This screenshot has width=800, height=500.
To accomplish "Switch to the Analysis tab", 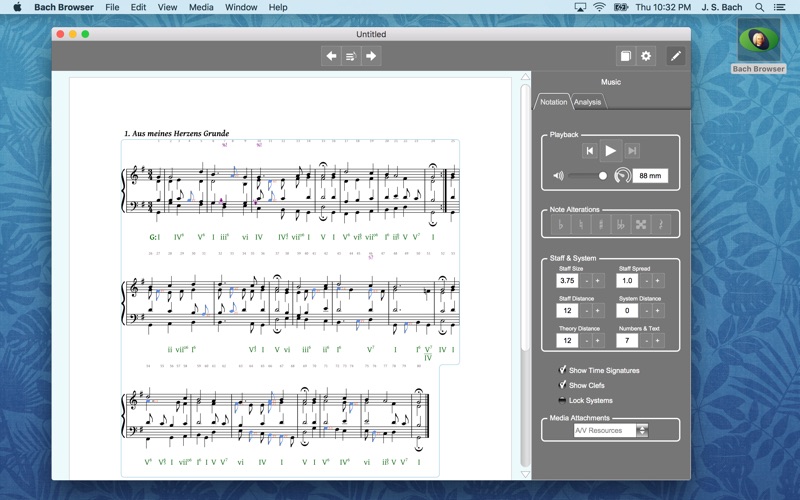I will 587,102.
